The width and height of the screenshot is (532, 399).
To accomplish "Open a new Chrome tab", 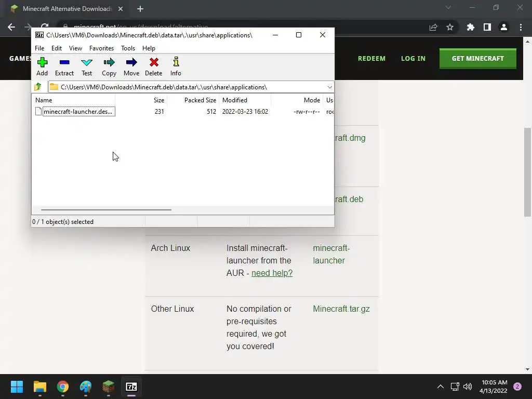I will tap(140, 9).
